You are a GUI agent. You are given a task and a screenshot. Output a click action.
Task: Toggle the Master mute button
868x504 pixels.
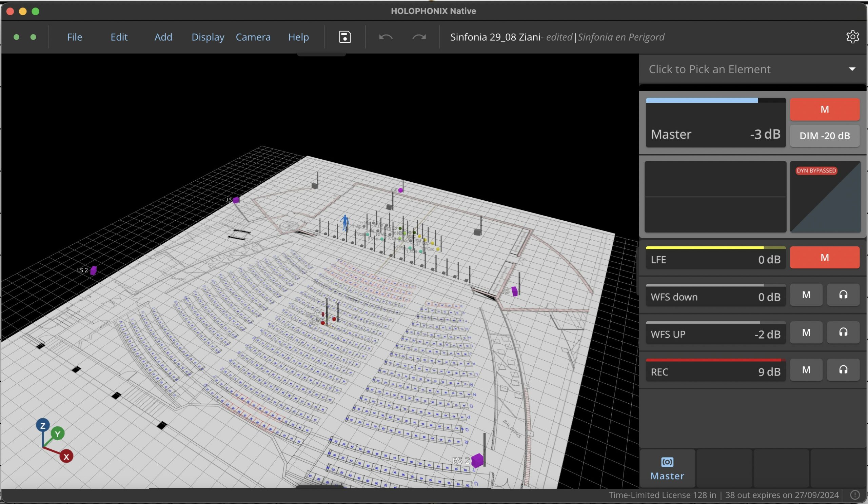(x=824, y=109)
